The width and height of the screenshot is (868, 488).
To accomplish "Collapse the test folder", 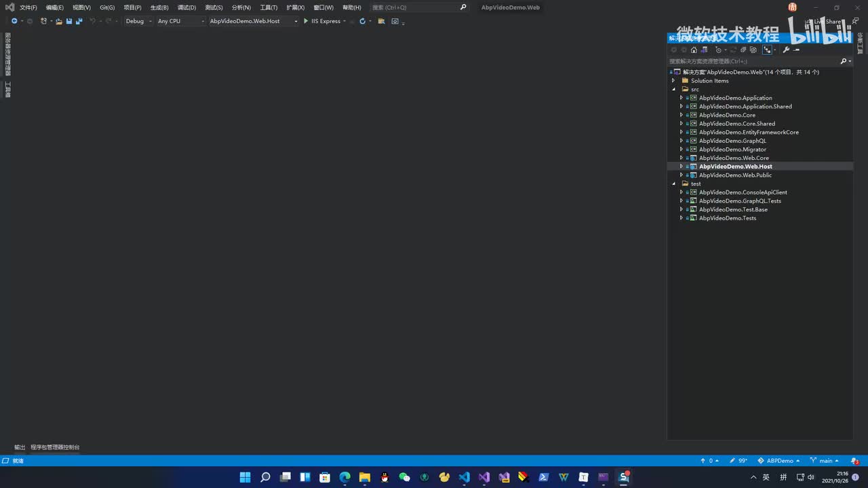I will click(673, 184).
